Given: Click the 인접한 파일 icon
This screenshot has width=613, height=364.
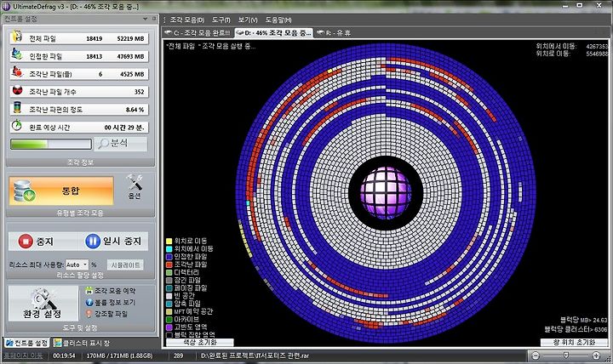Looking at the screenshot, I should click(x=16, y=54).
